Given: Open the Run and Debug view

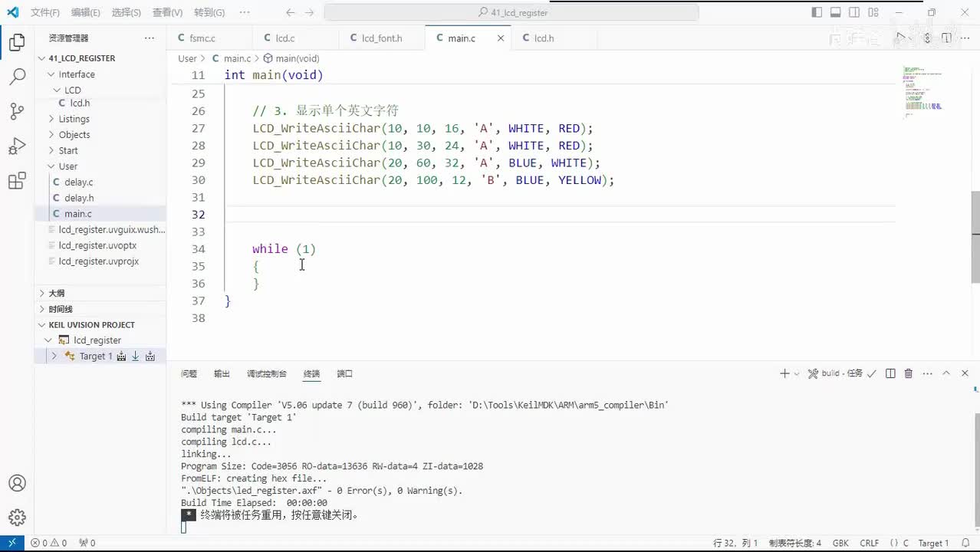Looking at the screenshot, I should click(17, 146).
